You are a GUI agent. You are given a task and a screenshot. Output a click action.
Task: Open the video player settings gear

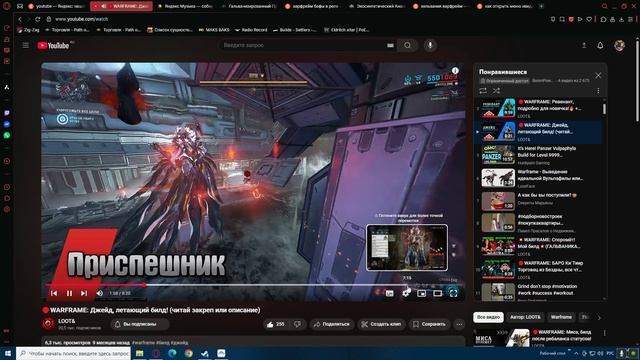(x=406, y=293)
